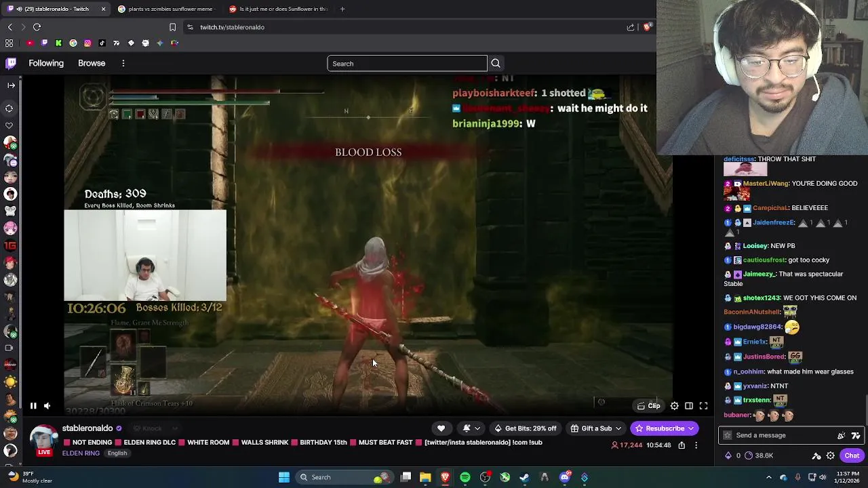868x488 pixels.
Task: Open the weather widget 39°F
Action: coord(31,477)
